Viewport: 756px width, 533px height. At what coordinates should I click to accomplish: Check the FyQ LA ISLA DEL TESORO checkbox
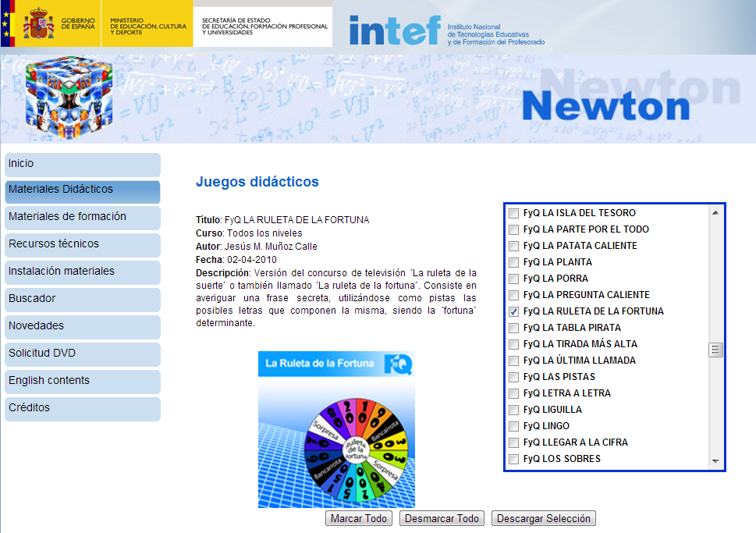point(514,213)
